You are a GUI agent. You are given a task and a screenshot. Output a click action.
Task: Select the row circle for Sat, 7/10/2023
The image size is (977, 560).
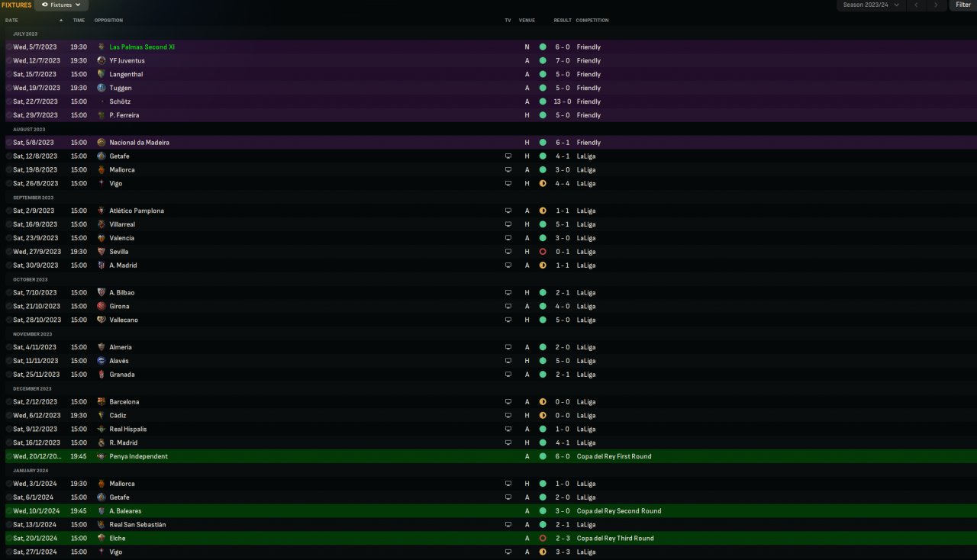[x=8, y=293]
